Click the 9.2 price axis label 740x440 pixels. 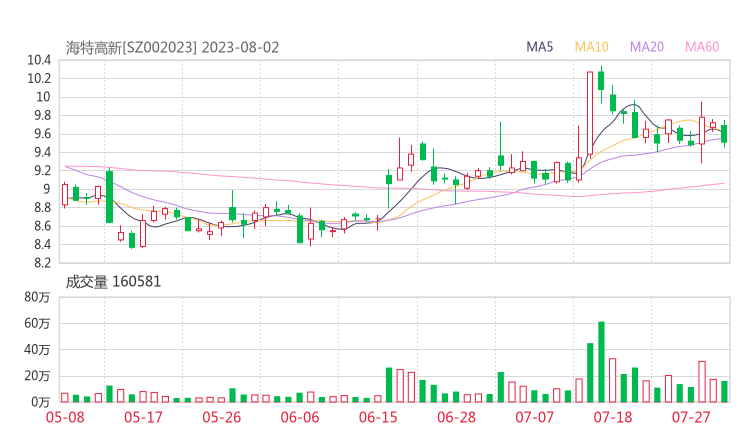point(42,171)
